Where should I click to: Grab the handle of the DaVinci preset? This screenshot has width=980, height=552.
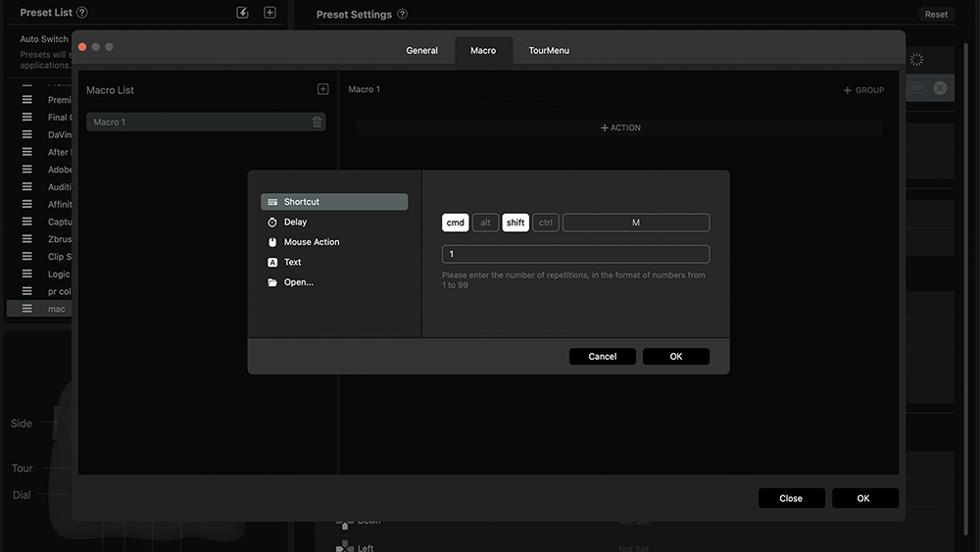(x=26, y=134)
